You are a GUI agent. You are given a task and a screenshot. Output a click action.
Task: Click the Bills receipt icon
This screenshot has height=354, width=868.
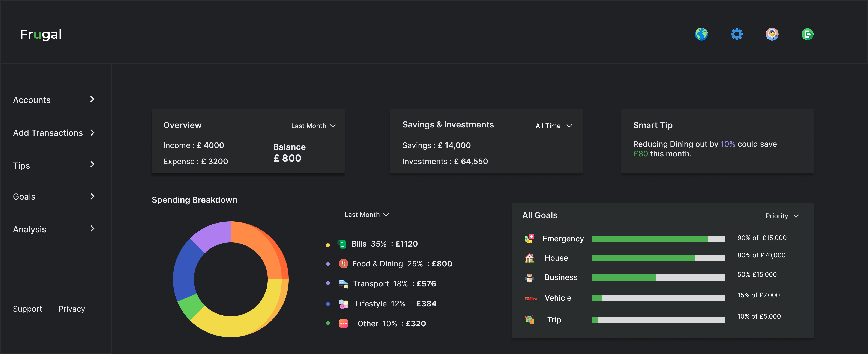click(x=342, y=244)
